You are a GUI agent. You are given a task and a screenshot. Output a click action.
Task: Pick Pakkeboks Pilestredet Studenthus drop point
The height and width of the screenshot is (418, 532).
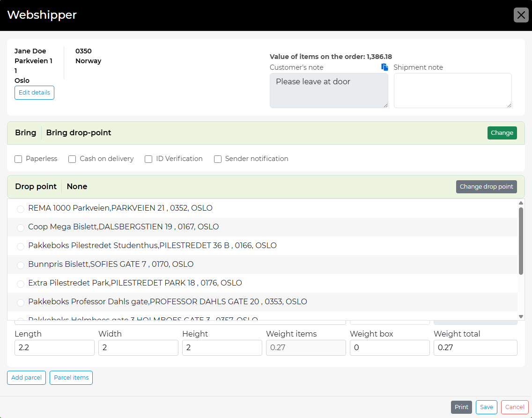21,246
